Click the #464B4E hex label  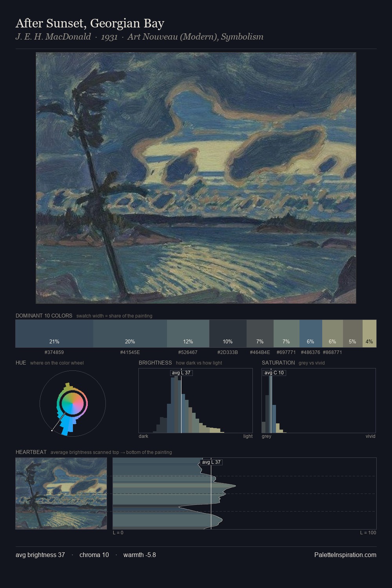point(260,352)
